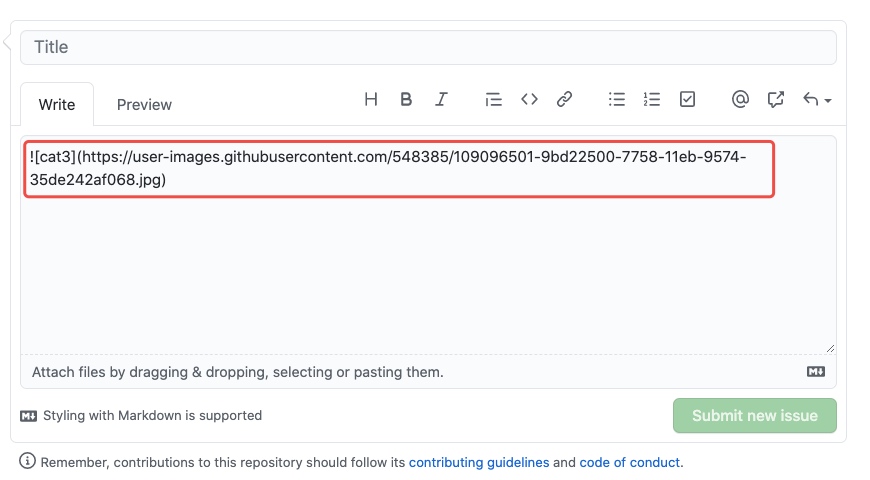
Task: Click the Title input field
Action: (x=428, y=47)
